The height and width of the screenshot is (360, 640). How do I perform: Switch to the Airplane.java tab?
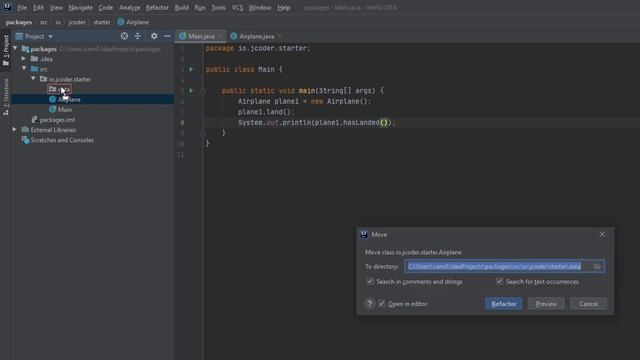256,36
